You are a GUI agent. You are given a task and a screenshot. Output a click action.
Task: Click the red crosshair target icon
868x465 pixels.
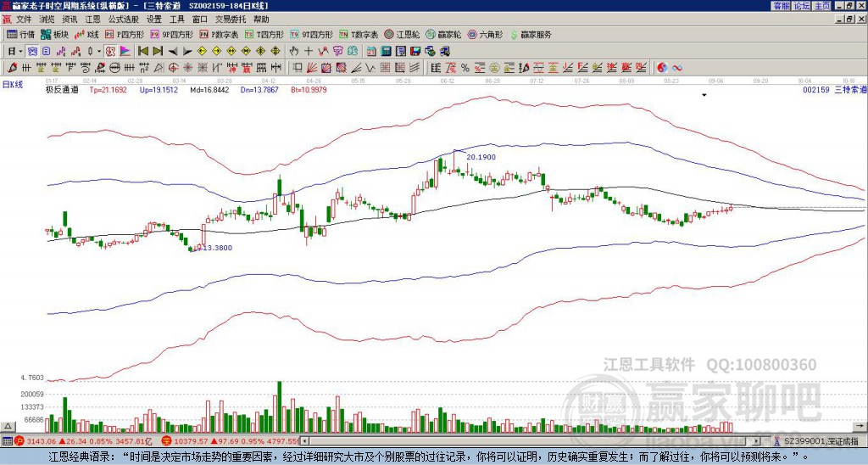173,68
